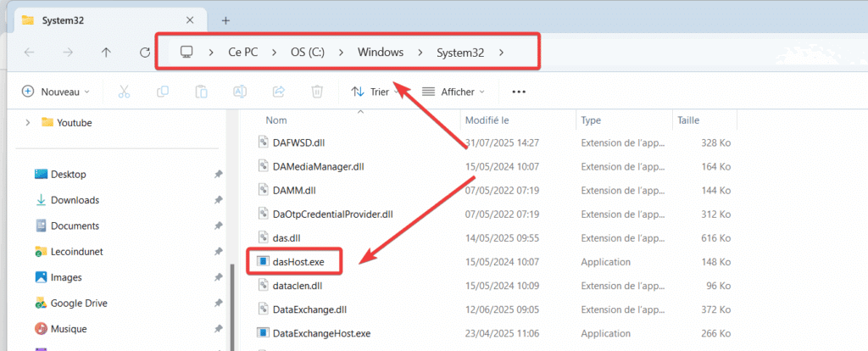Click the pin icon next to Musique
This screenshot has height=351, width=868.
point(218,329)
